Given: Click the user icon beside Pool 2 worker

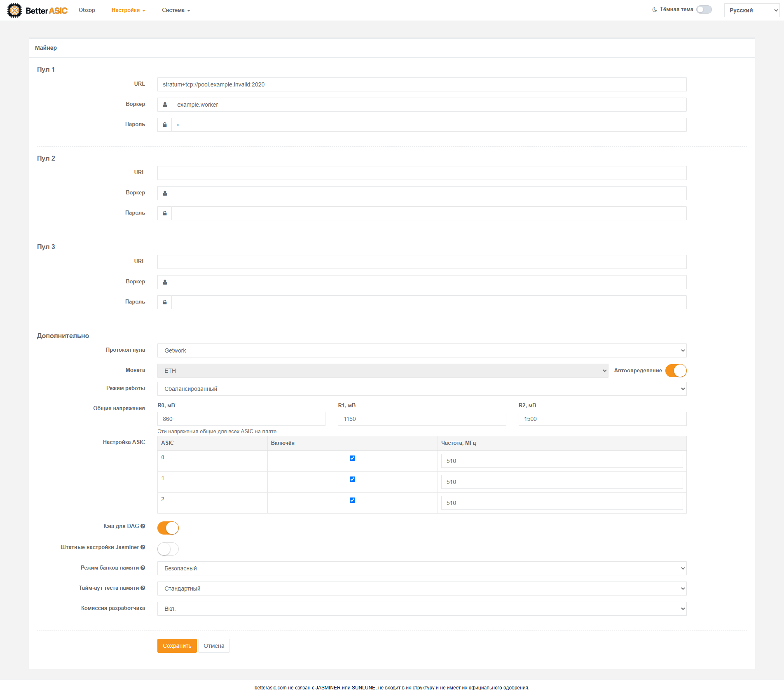Looking at the screenshot, I should pos(165,193).
